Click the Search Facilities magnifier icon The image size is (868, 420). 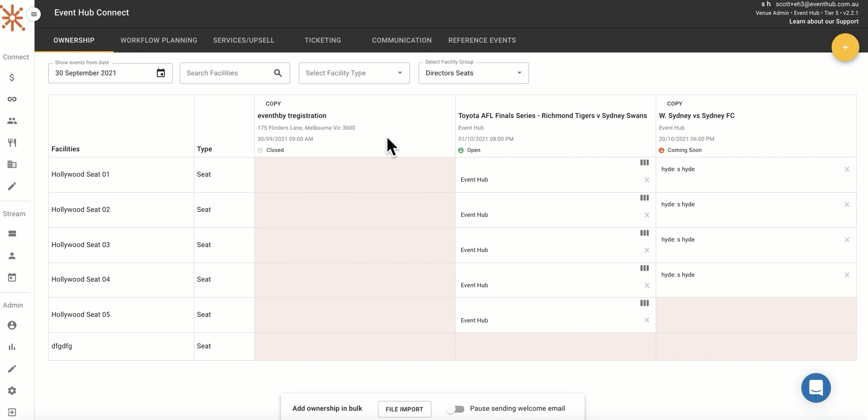pyautogui.click(x=278, y=73)
